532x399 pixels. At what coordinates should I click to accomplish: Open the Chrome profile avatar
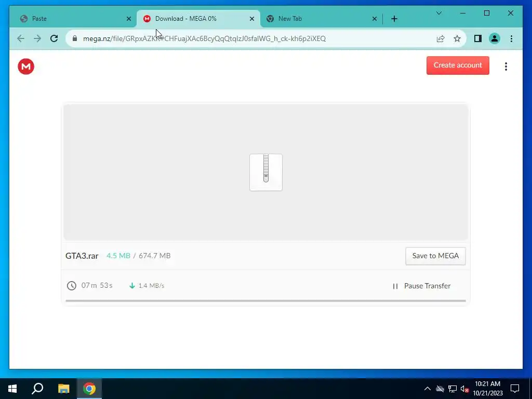pyautogui.click(x=495, y=38)
